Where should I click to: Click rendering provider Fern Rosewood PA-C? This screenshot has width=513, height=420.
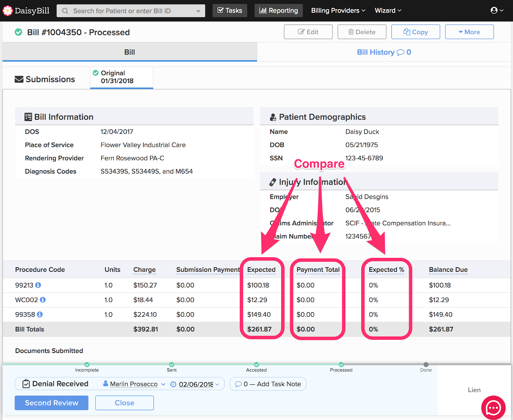click(132, 158)
